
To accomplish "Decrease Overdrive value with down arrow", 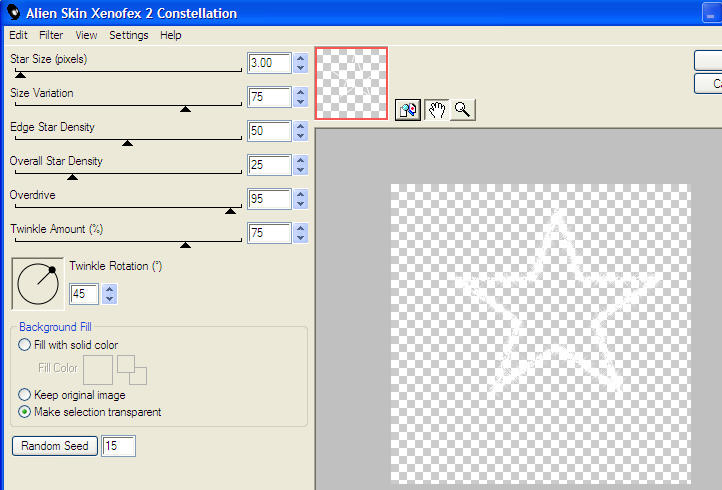I will (301, 204).
